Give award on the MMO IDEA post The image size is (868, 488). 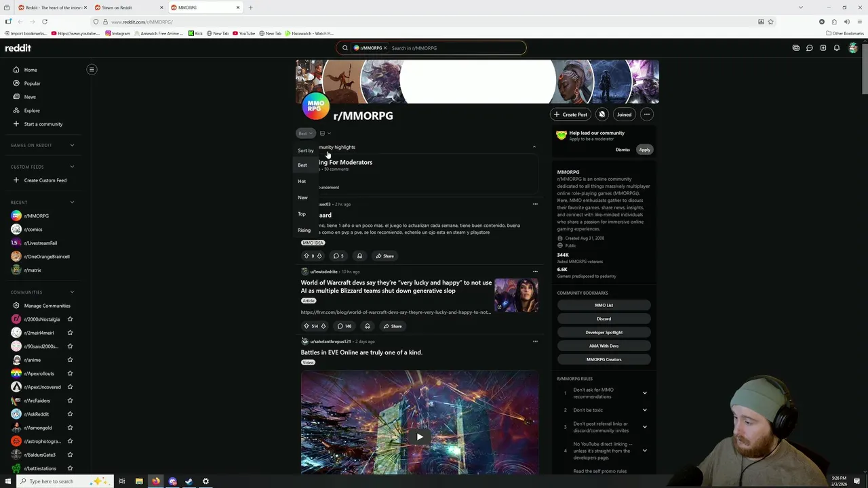tap(359, 256)
